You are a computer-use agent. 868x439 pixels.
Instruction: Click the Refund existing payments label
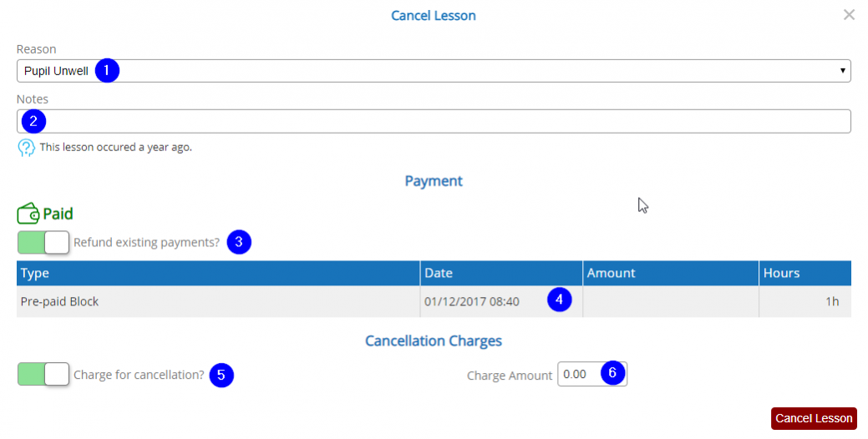(147, 242)
